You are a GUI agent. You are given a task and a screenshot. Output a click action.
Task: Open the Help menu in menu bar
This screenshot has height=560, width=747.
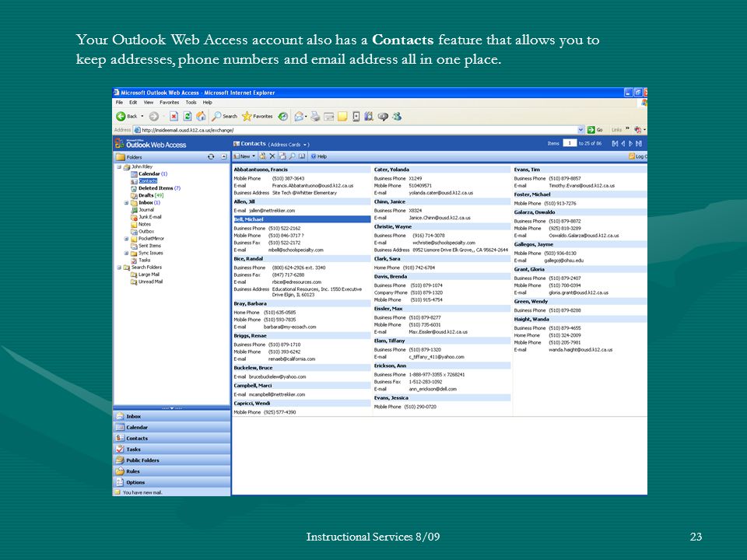point(208,103)
